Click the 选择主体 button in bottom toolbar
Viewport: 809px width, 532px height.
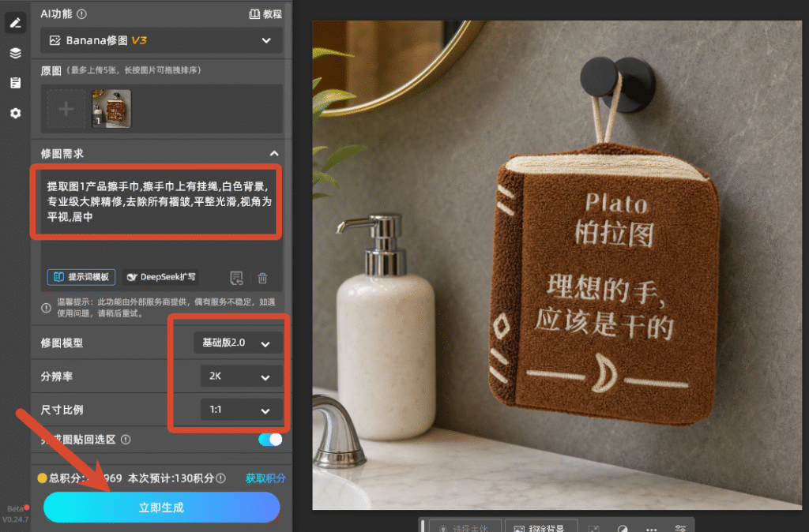click(465, 527)
